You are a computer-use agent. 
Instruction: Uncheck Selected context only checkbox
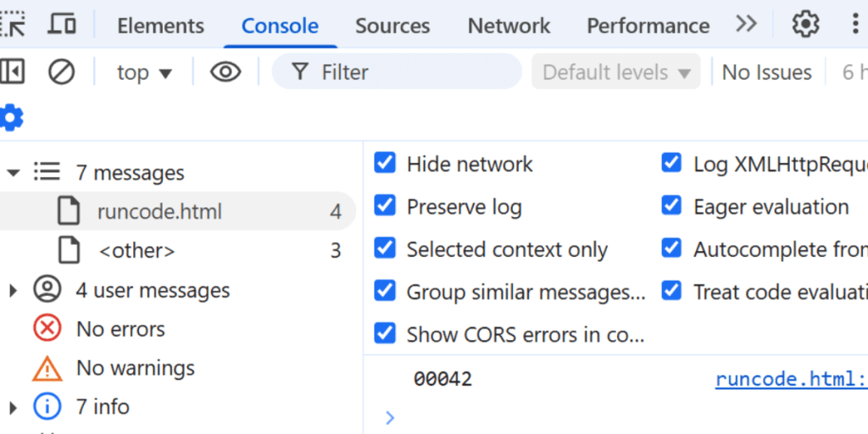tap(385, 248)
